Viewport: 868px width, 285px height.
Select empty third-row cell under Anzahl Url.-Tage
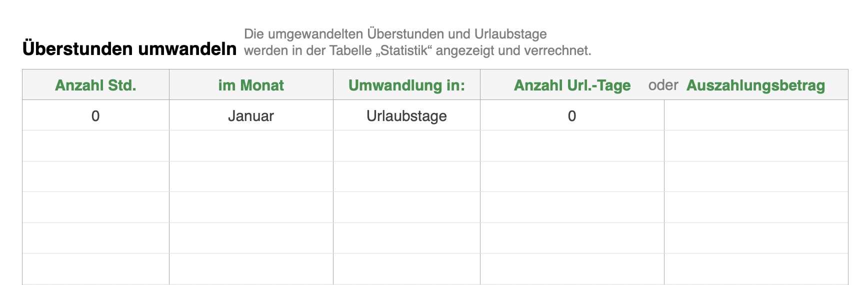point(572,176)
